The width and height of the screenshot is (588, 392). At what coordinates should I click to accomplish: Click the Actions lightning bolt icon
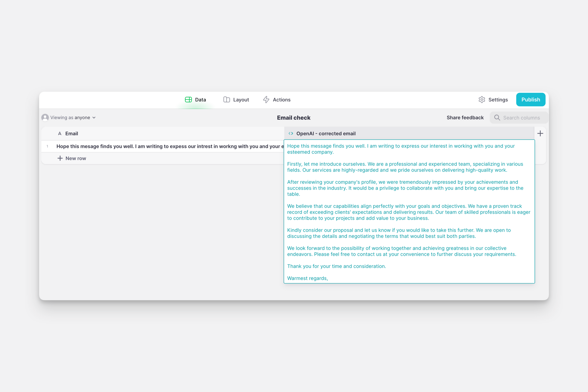click(x=266, y=100)
